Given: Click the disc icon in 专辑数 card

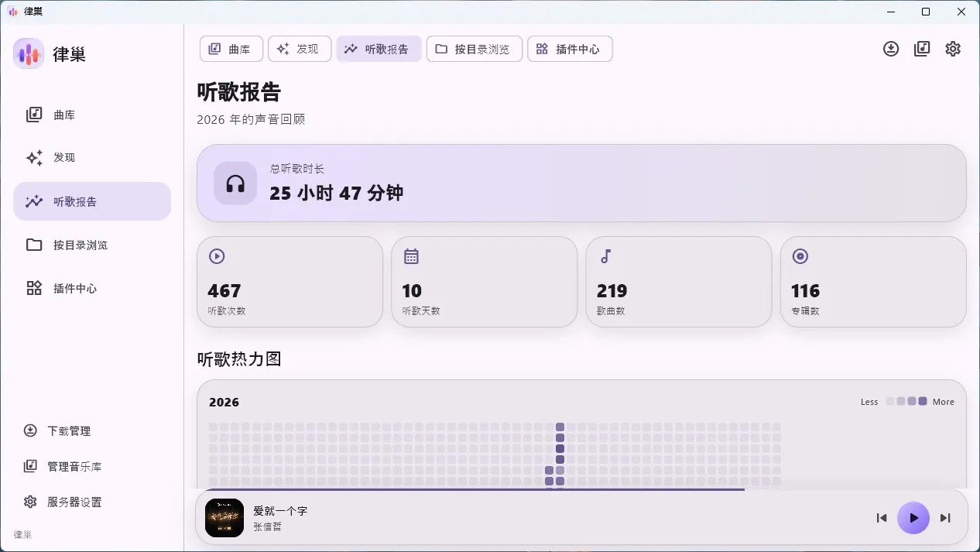Looking at the screenshot, I should point(800,256).
